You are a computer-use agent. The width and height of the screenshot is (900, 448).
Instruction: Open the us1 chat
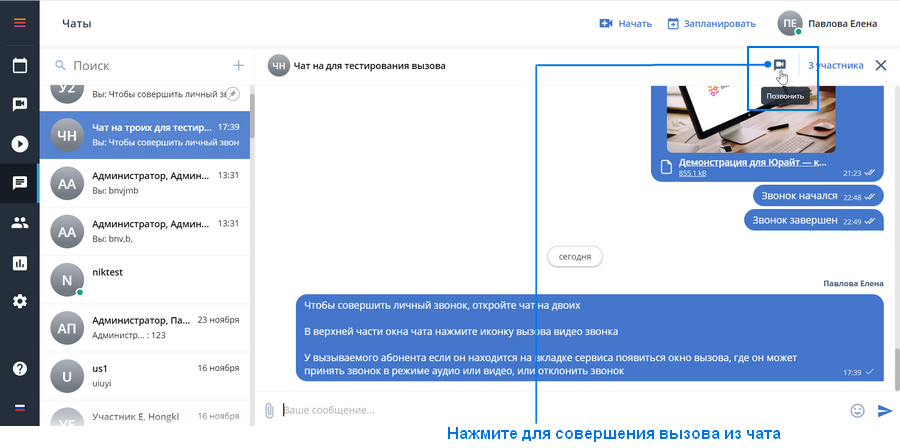point(145,376)
